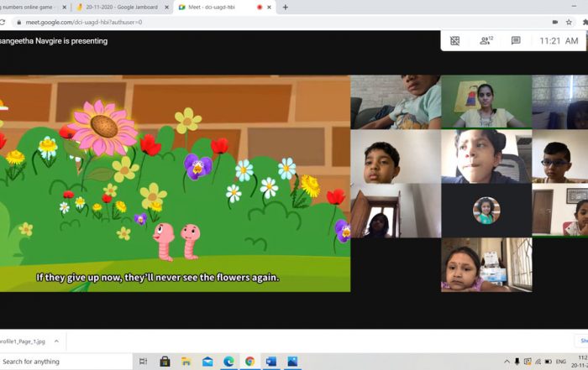The height and width of the screenshot is (370, 588).
Task: Switch to Google Chrome on the taskbar
Action: tap(249, 362)
